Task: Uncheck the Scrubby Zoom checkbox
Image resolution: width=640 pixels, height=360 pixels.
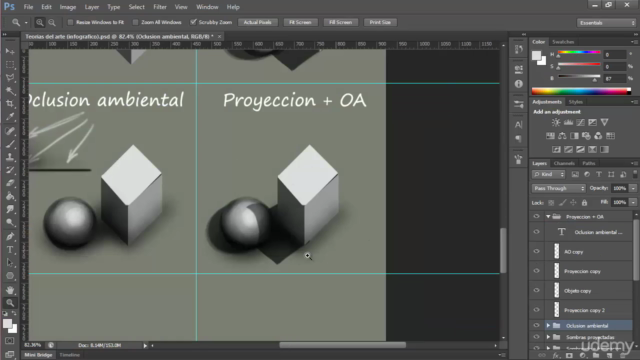Action: point(193,22)
